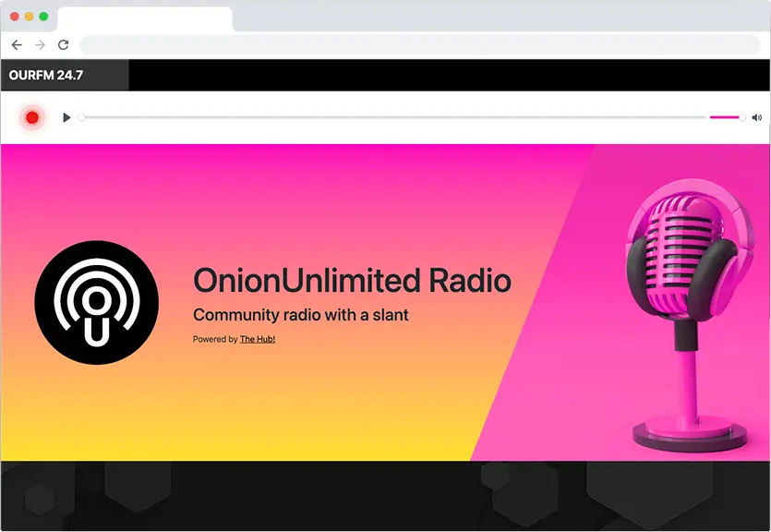Click the red live recording indicator
The width and height of the screenshot is (771, 532).
(x=32, y=117)
